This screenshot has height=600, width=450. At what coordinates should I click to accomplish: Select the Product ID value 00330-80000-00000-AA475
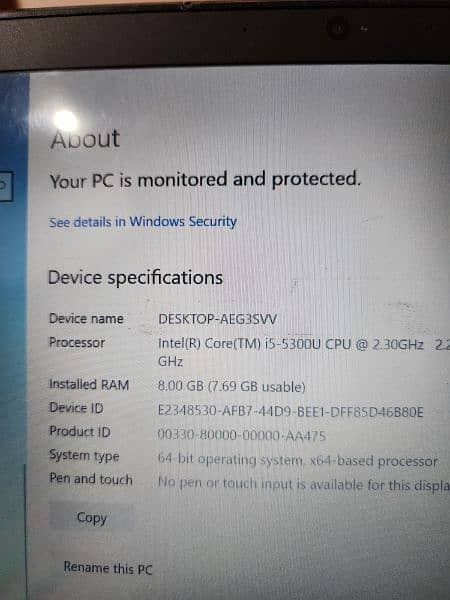(x=241, y=435)
